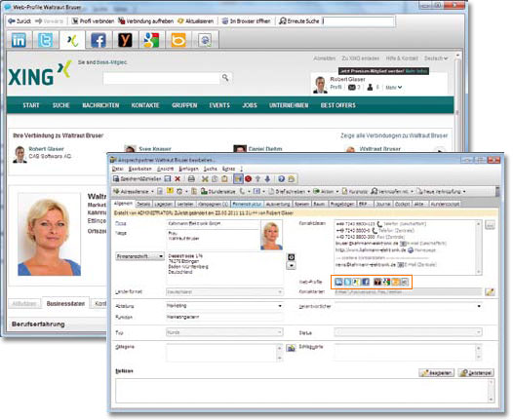The image size is (513, 420).
Task: Open the orange Bing-style tab in the Web-Profile window
Action: tap(178, 40)
